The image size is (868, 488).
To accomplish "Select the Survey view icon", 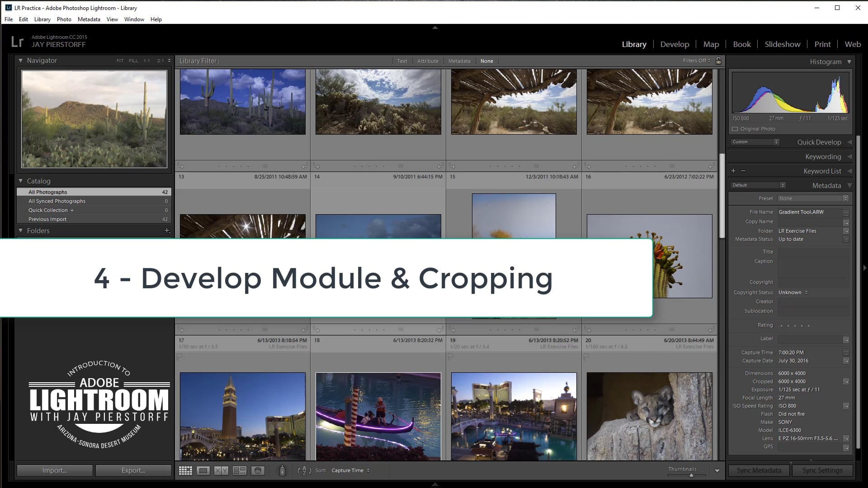I will tap(240, 470).
